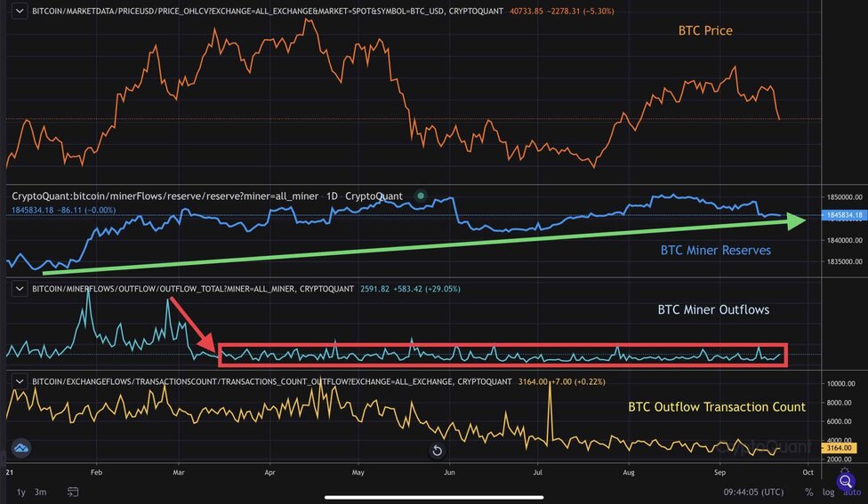Open chart settings gear icon
This screenshot has height=504, width=868.
845,471
